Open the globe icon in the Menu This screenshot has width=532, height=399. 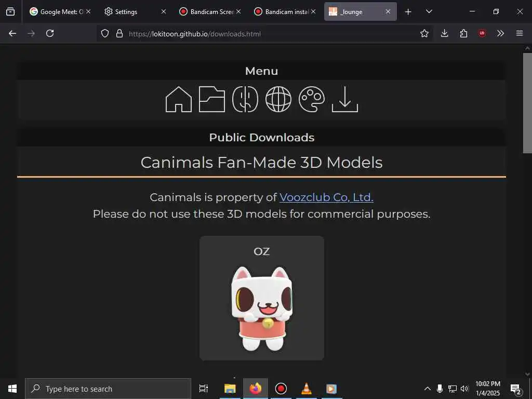pos(278,99)
